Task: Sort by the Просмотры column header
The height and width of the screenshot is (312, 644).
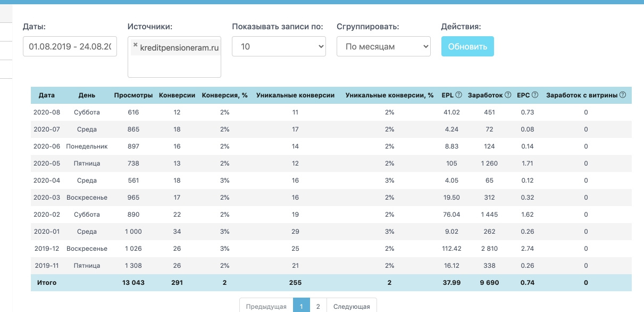Action: tap(133, 95)
